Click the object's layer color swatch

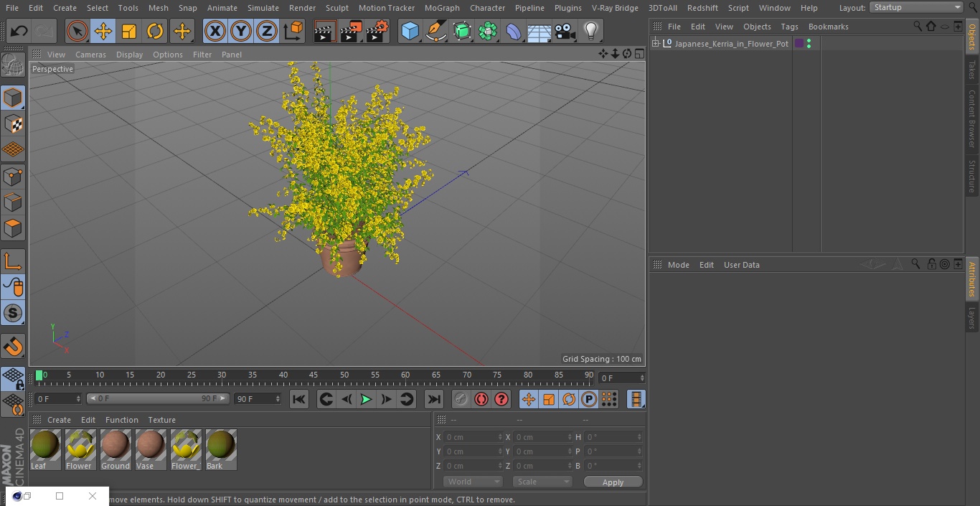(x=799, y=44)
